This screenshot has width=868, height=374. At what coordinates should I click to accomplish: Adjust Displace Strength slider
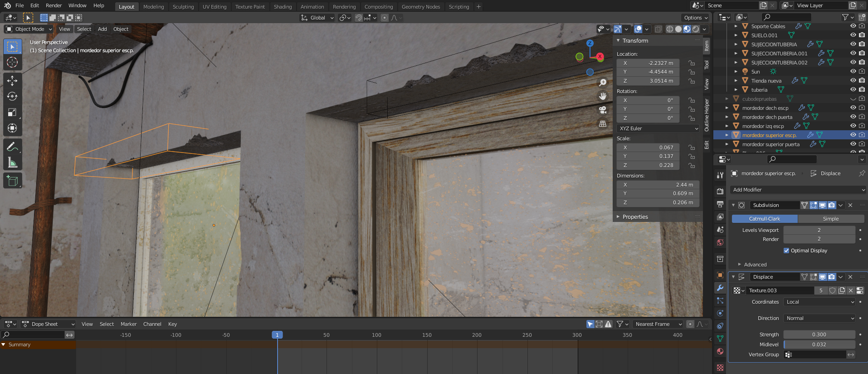819,335
